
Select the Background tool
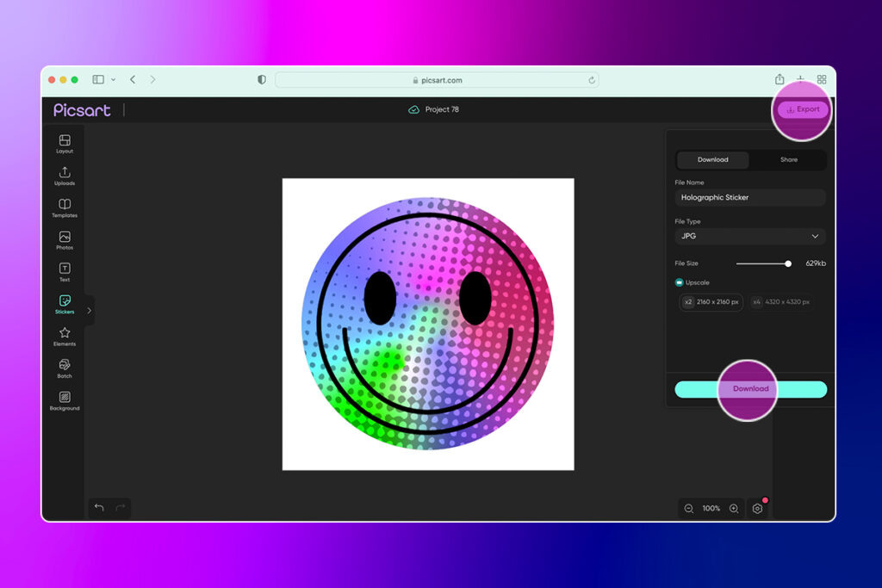[64, 400]
